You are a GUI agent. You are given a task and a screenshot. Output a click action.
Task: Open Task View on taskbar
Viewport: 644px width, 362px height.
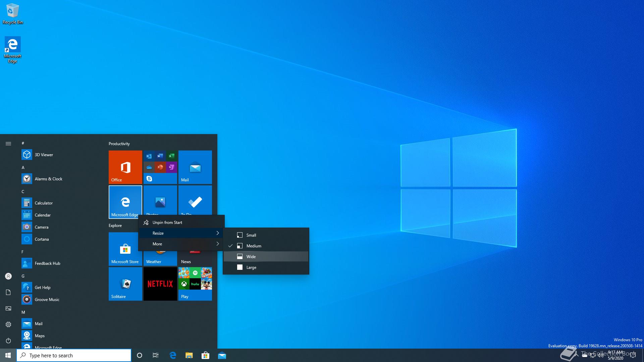point(156,355)
